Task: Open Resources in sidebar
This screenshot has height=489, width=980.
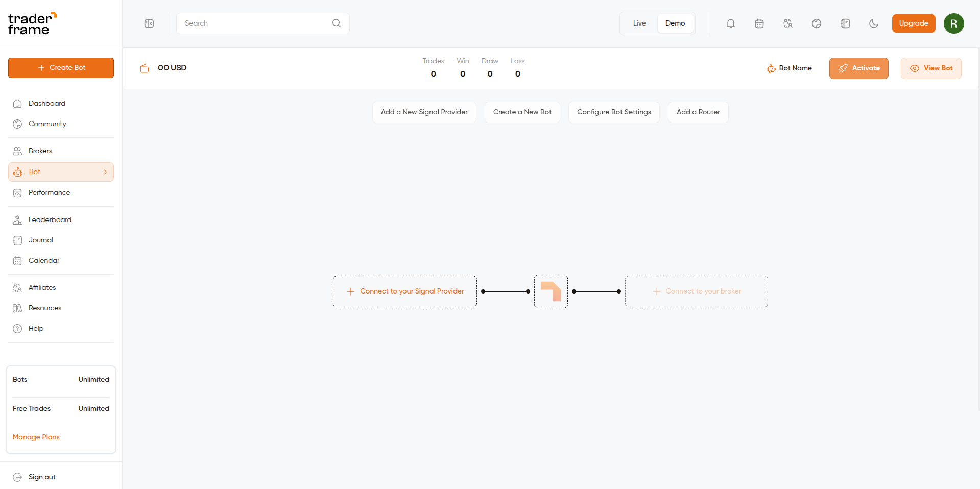Action: [61, 308]
